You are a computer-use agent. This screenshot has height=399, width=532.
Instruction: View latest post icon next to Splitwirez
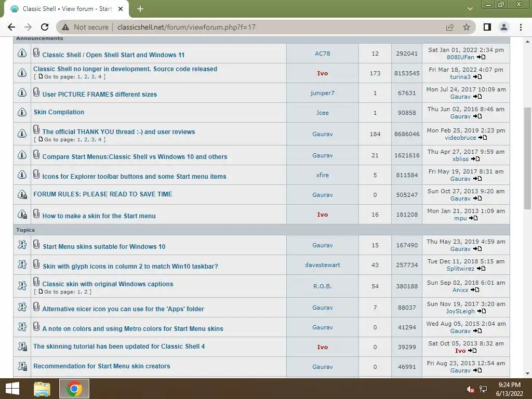(x=481, y=269)
